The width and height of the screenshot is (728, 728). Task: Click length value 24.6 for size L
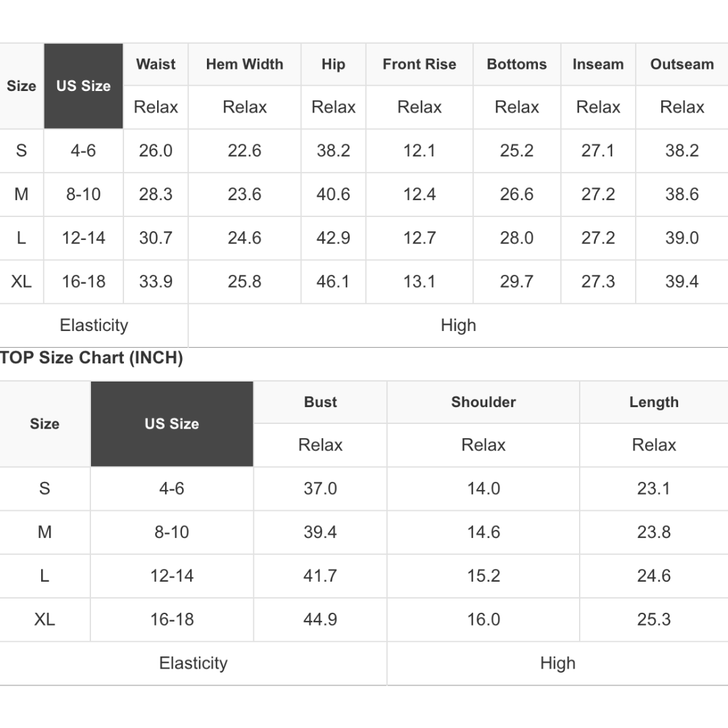(x=654, y=576)
